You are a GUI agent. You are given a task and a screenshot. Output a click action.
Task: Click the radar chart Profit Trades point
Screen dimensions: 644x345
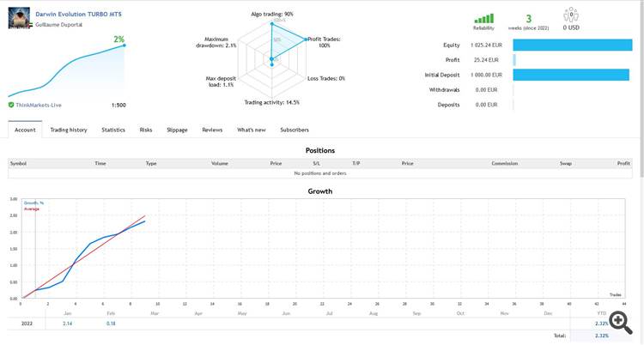click(x=306, y=39)
